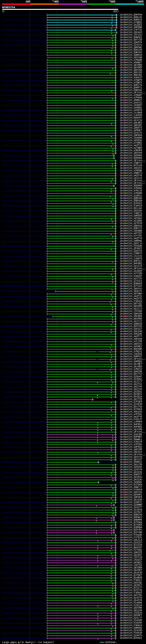Select the UniRef100_Q6H7Q6 label

[131, 70]
